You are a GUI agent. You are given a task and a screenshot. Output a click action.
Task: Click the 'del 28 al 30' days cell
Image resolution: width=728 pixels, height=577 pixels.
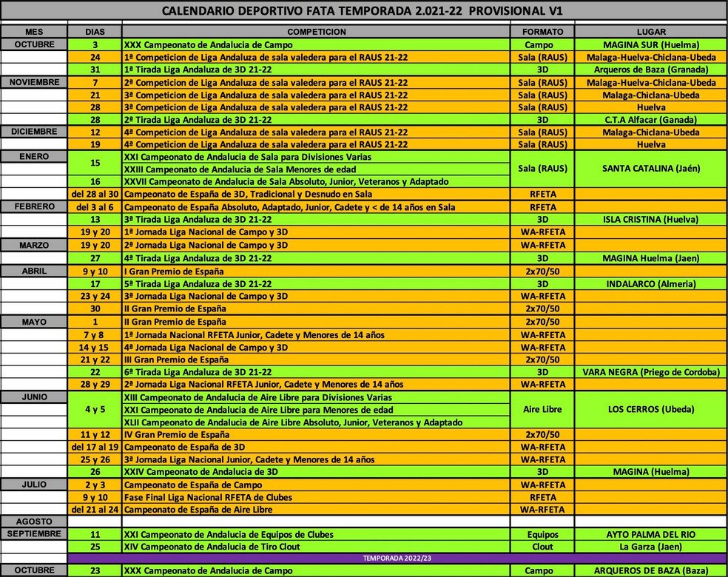tap(94, 194)
